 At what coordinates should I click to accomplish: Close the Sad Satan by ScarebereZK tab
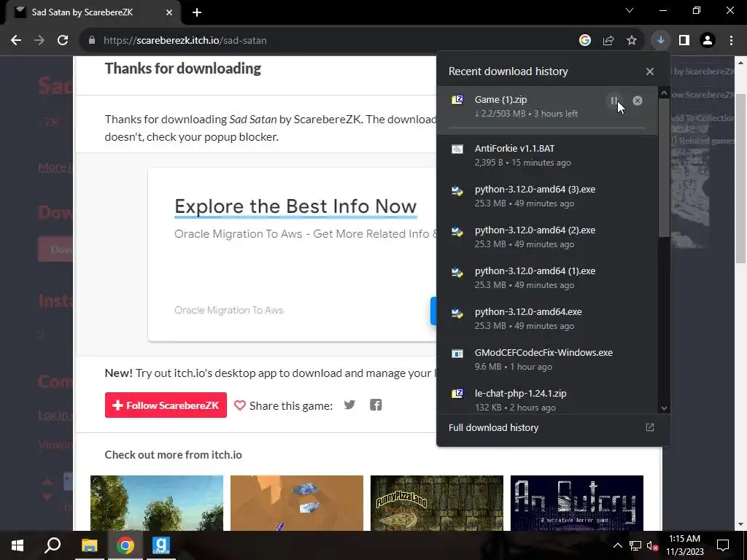(169, 12)
